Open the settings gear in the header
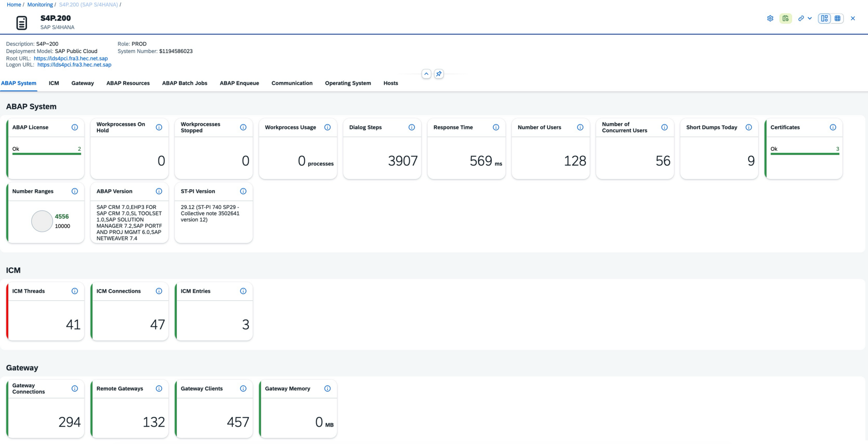868x444 pixels. pyautogui.click(x=770, y=18)
